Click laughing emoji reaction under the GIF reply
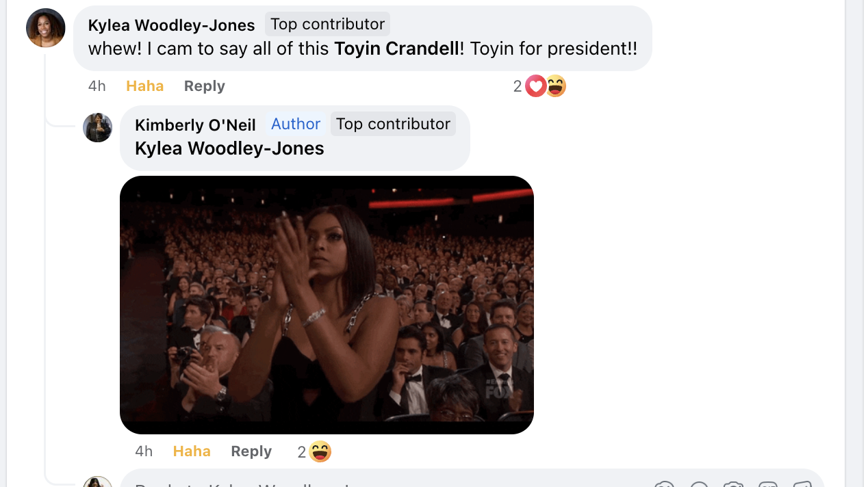868x487 pixels. (320, 451)
